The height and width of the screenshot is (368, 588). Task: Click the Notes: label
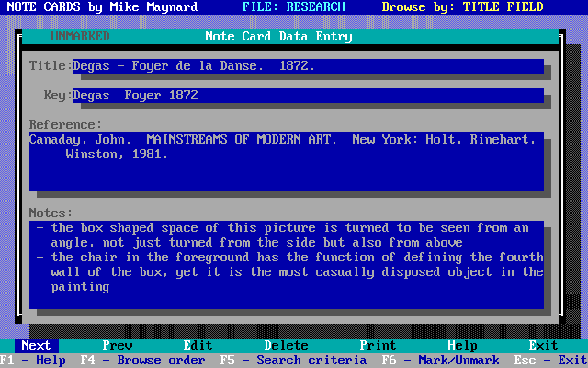coord(51,213)
